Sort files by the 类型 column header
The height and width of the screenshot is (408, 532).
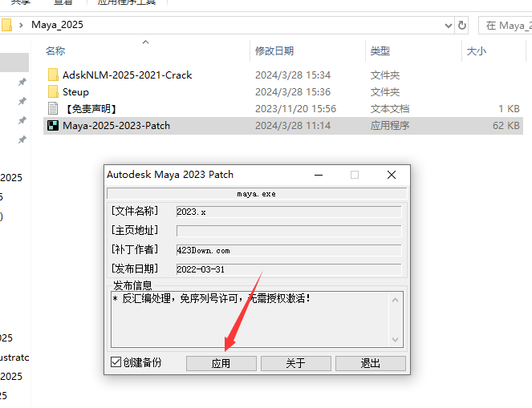(380, 51)
